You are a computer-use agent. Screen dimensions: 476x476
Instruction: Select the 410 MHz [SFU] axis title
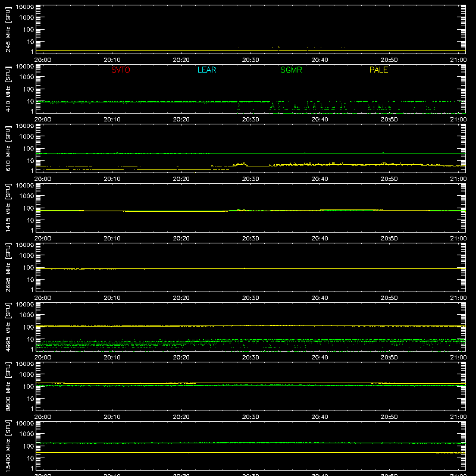tap(8, 89)
